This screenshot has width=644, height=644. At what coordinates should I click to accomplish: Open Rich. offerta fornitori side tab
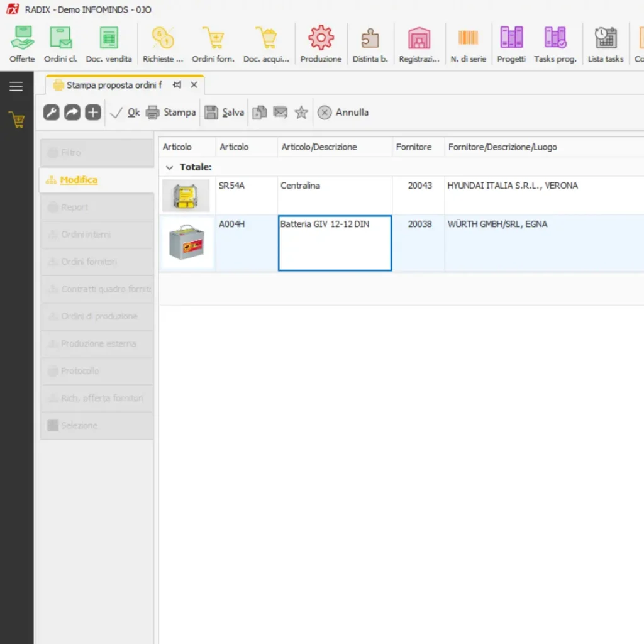(97, 398)
